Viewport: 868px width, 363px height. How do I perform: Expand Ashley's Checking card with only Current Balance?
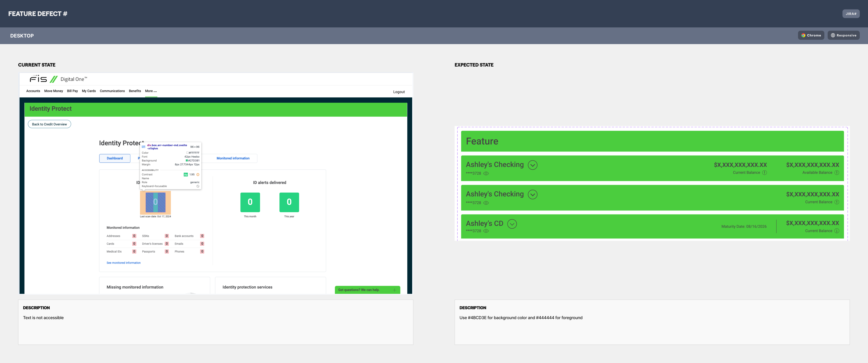click(532, 194)
